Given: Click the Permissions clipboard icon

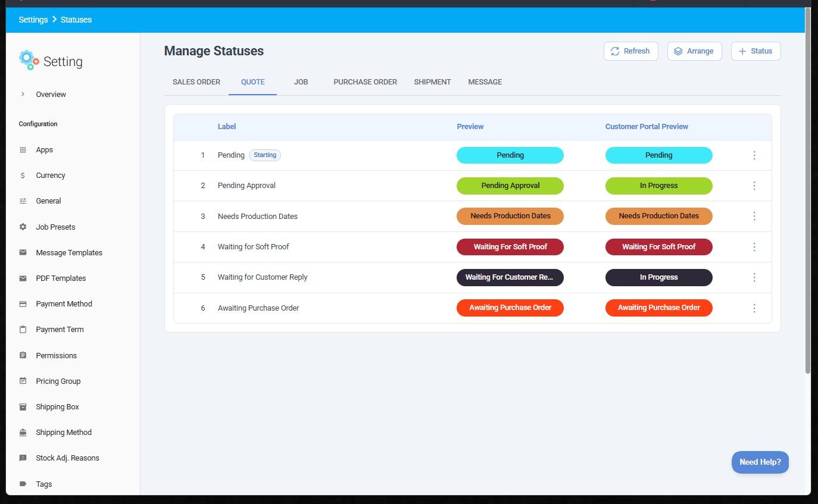Looking at the screenshot, I should (x=23, y=355).
